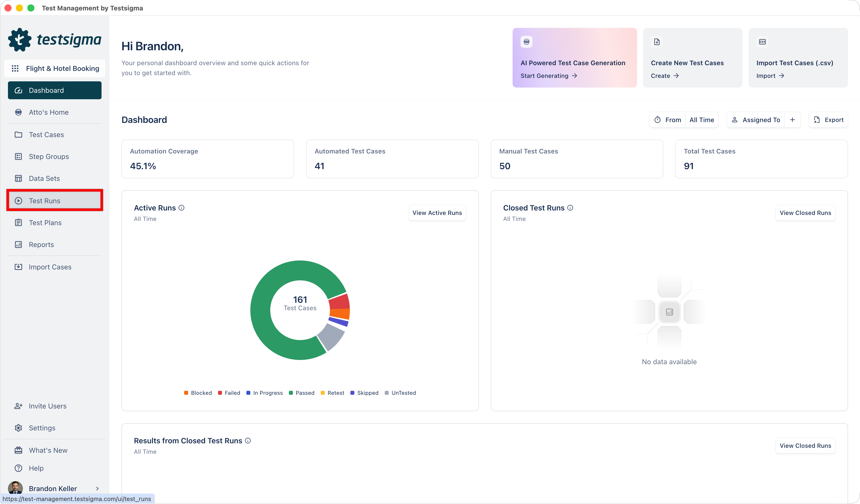
Task: Toggle the UnTested legend entry
Action: click(x=400, y=393)
